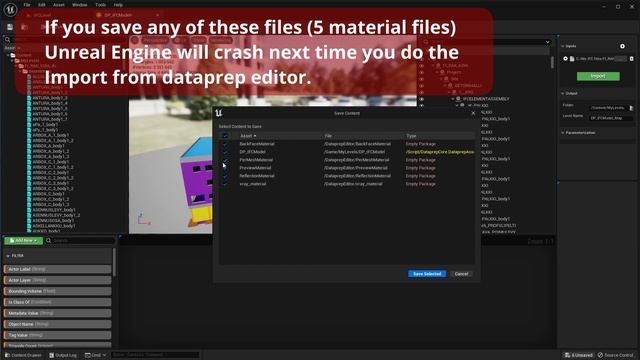Screen dimensions: 640x360
Task: Toggle the select-all checkbox in header
Action: [225, 136]
